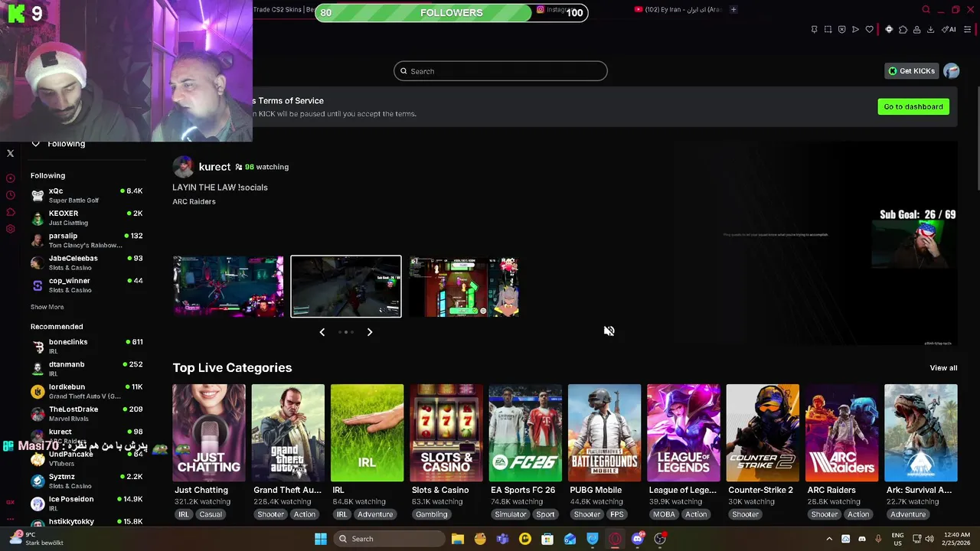Open Discord from taskbar

click(637, 539)
